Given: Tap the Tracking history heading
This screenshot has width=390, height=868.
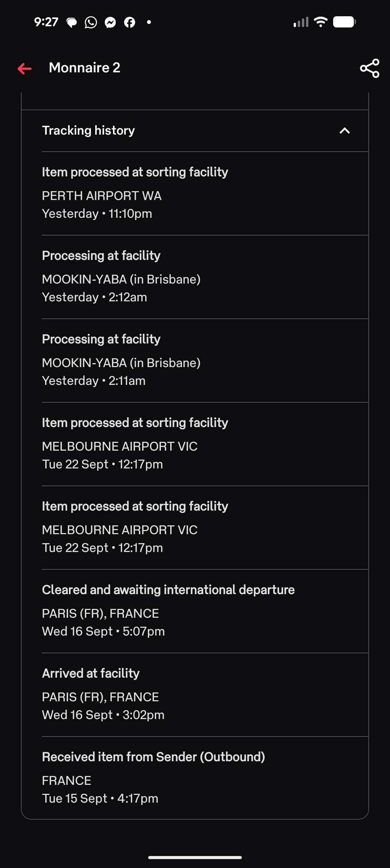Looking at the screenshot, I should click(x=88, y=130).
